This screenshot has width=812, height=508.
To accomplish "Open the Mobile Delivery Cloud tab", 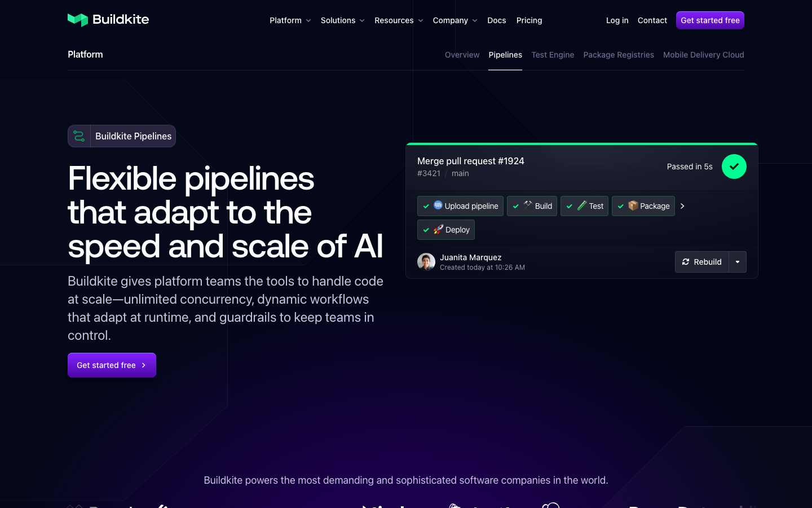I will (x=704, y=55).
